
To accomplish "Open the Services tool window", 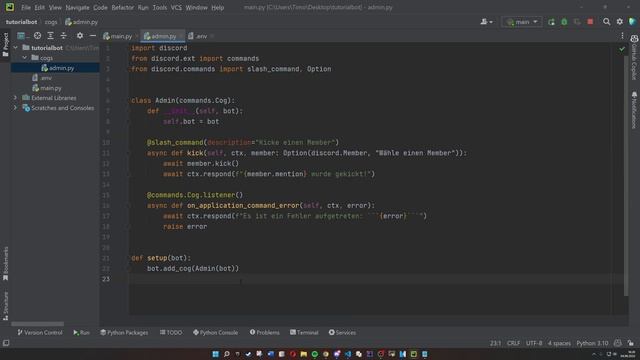I will point(342,333).
